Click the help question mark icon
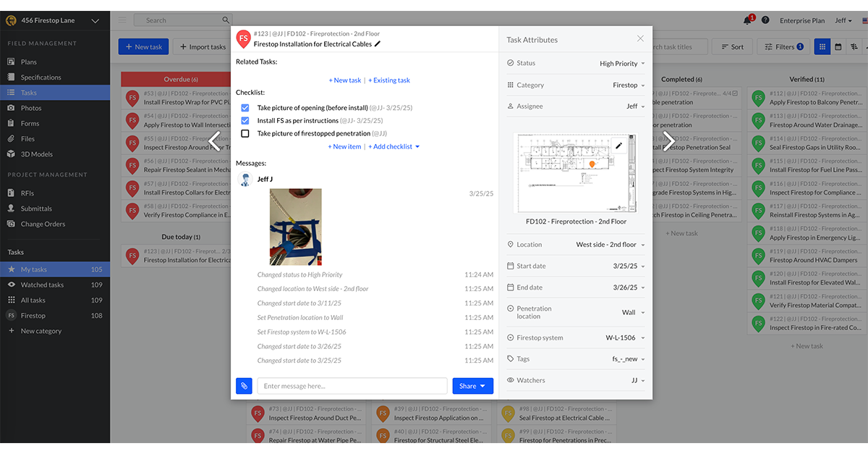This screenshot has height=454, width=868. tap(765, 20)
